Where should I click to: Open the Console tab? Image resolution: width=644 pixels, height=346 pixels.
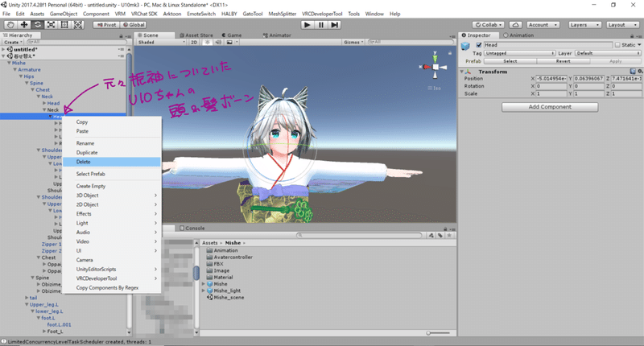[192, 228]
